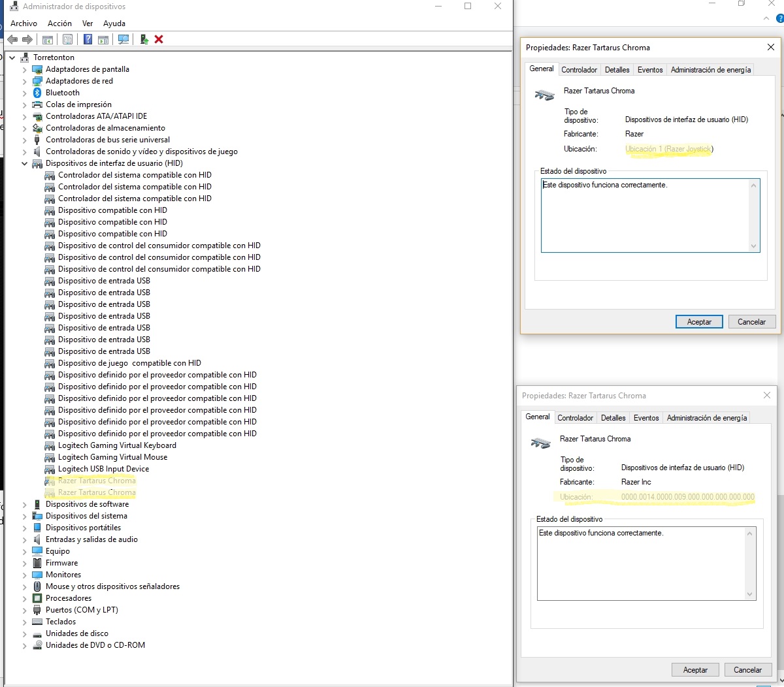This screenshot has height=687, width=784.
Task: Click the red X uninstall device icon
Action: 159,39
